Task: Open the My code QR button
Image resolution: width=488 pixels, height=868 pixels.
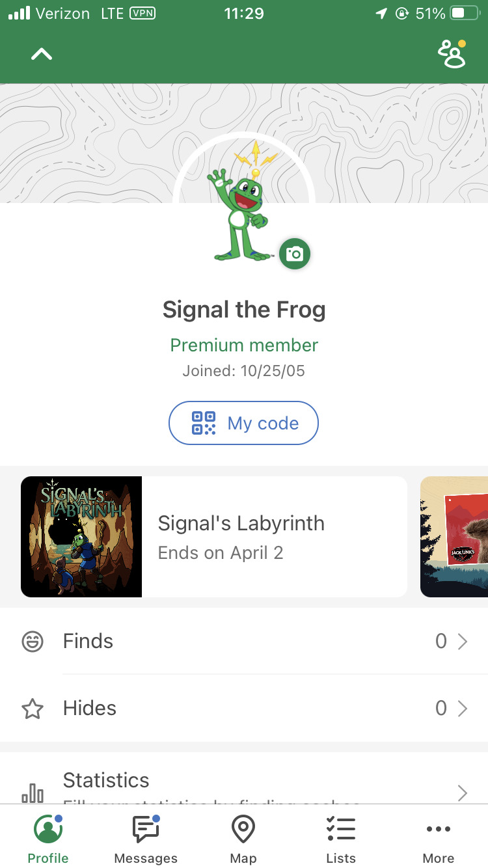Action: coord(243,423)
